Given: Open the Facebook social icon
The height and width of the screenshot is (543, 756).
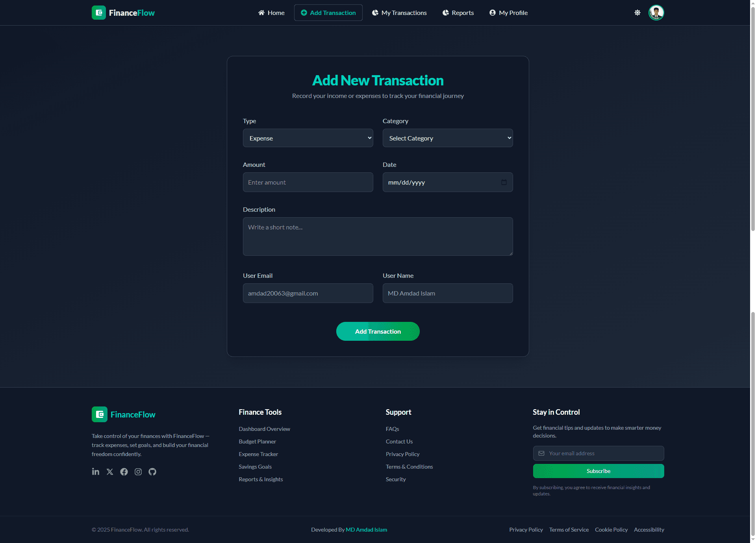Looking at the screenshot, I should (124, 471).
